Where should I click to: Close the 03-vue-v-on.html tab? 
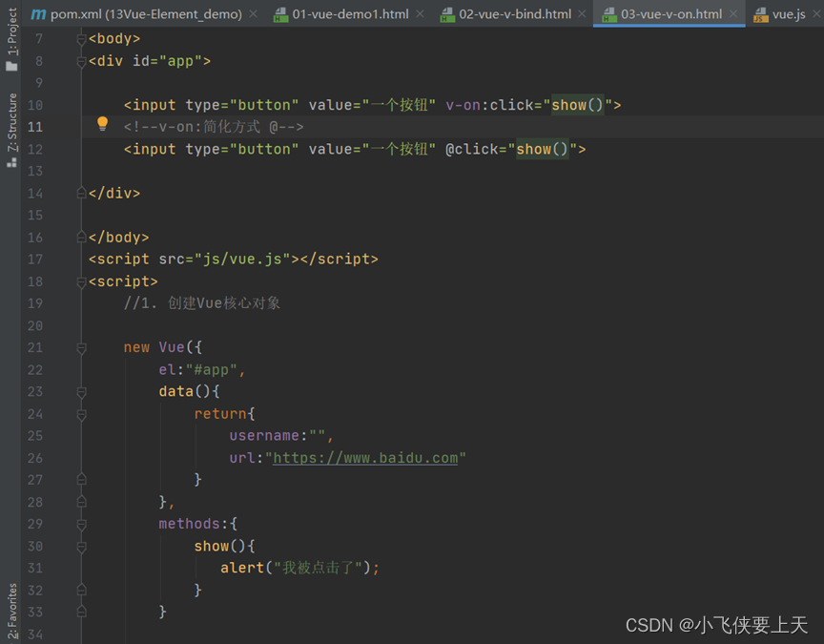coord(733,14)
